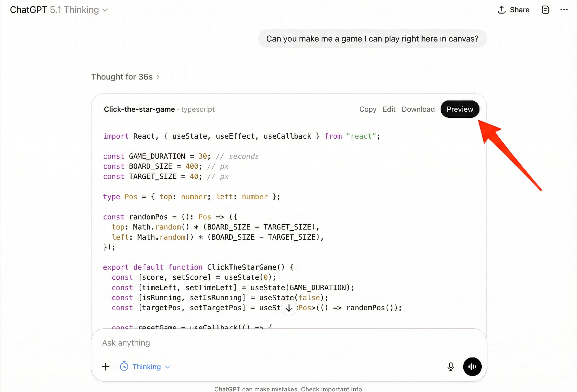Edit the Click-the-star-game code
Screen dimensions: 577x392
click(x=389, y=109)
